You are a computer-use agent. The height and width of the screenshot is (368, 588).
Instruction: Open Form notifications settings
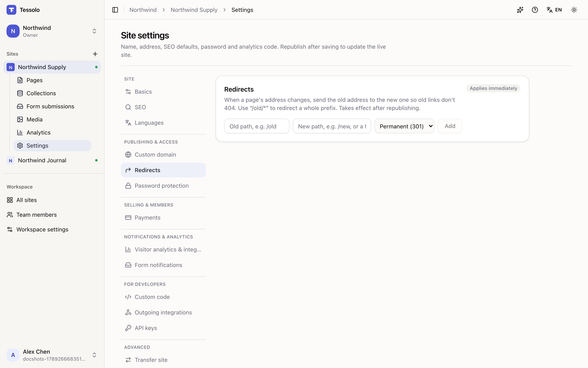(x=163, y=265)
